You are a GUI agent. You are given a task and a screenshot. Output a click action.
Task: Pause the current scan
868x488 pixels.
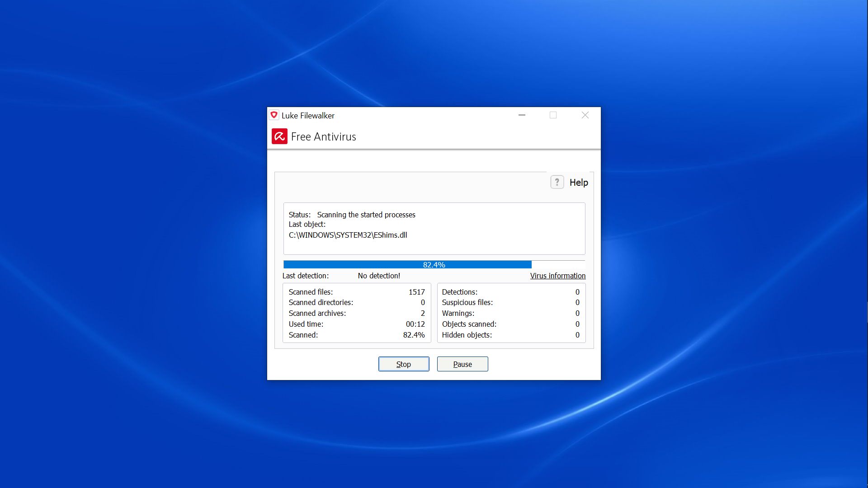tap(462, 364)
